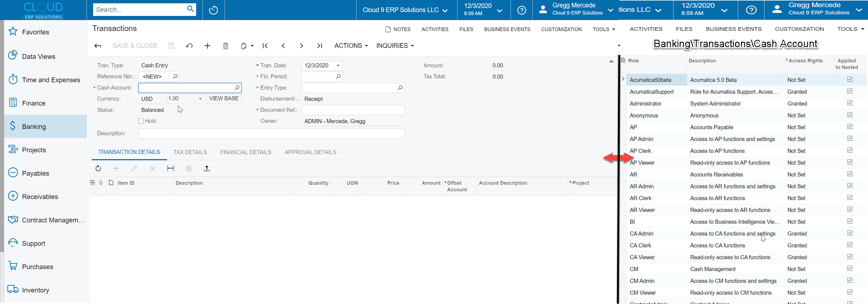868x304 pixels.
Task: Open the Entry Type lookup magnifier
Action: [400, 88]
